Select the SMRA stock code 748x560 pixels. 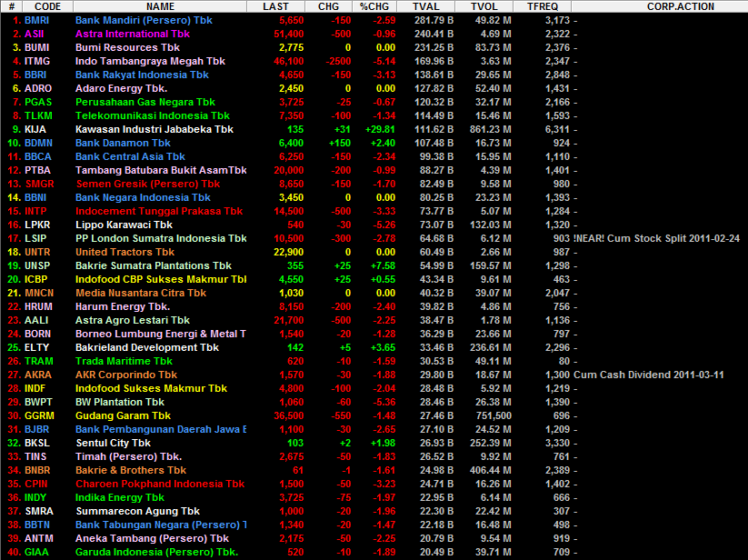point(39,511)
